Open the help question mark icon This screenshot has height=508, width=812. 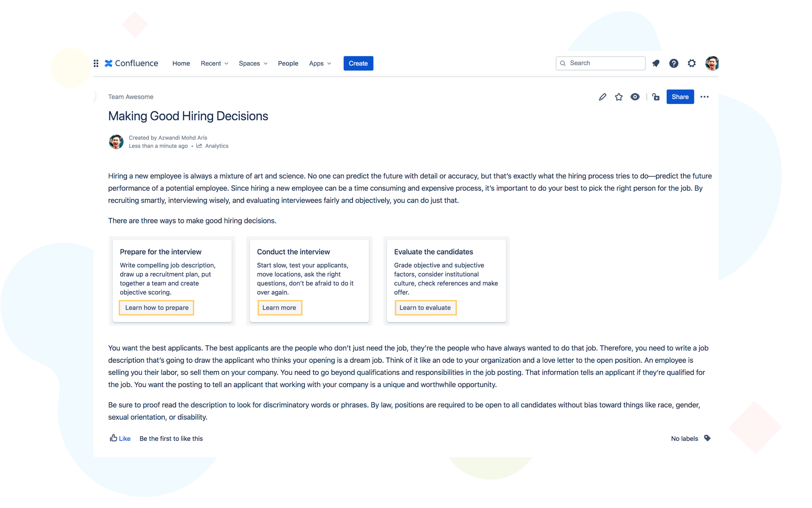point(673,63)
